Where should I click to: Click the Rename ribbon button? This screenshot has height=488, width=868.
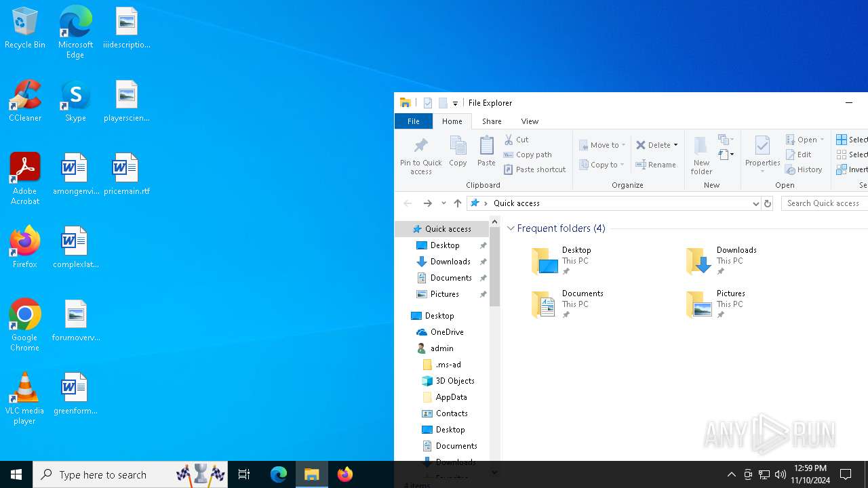pyautogui.click(x=656, y=165)
